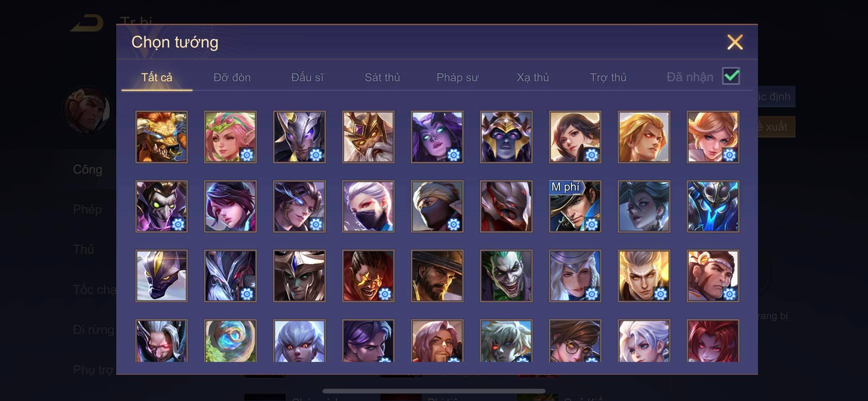This screenshot has height=401, width=868.
Task: Choose the green-eyed plague mask hero
Action: point(161,206)
